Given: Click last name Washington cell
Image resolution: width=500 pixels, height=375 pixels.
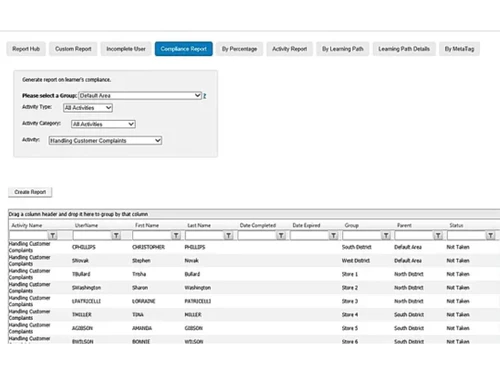Looking at the screenshot, I should [x=198, y=288].
